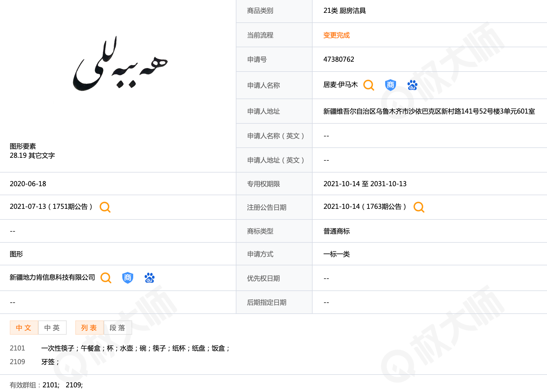Image resolution: width=547 pixels, height=392 pixels.
Task: Click the 21类 厨房洁具 category text
Action: pyautogui.click(x=344, y=11)
